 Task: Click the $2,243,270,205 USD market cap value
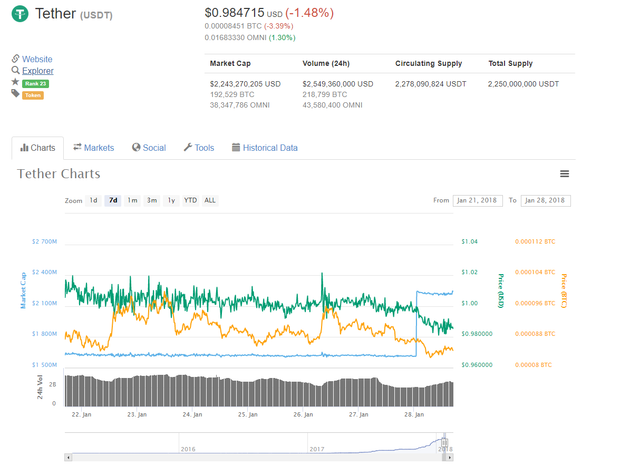[245, 84]
